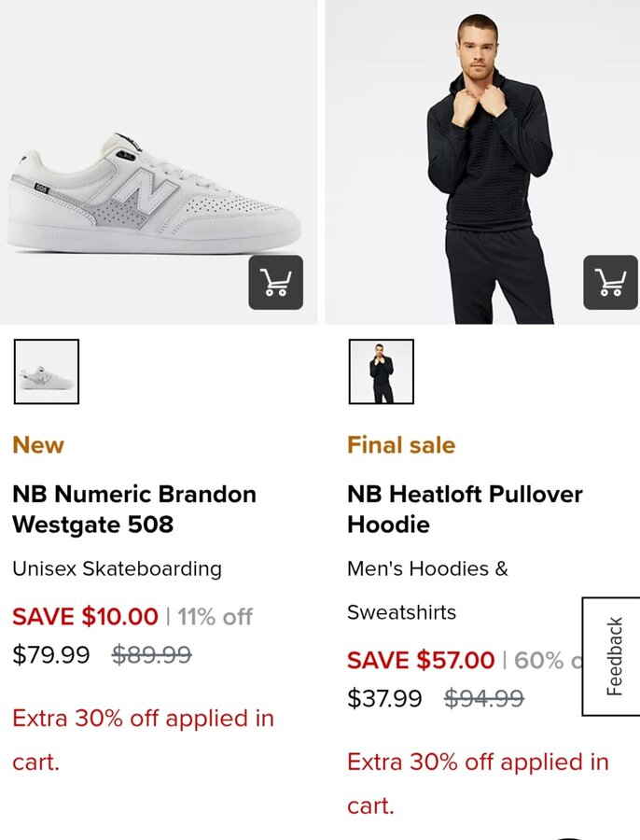Select the black hoodie color thumbnail
640x840 pixels.
coord(381,371)
